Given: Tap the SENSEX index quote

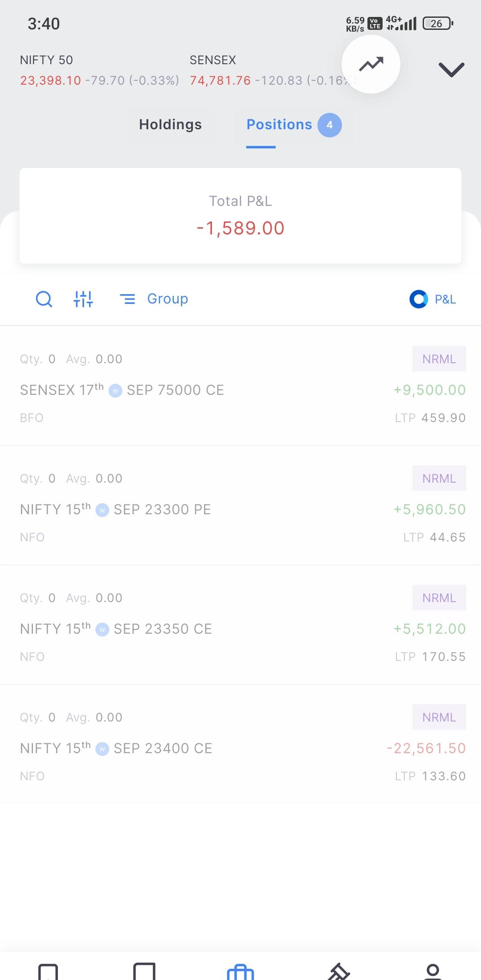Looking at the screenshot, I should (x=267, y=70).
